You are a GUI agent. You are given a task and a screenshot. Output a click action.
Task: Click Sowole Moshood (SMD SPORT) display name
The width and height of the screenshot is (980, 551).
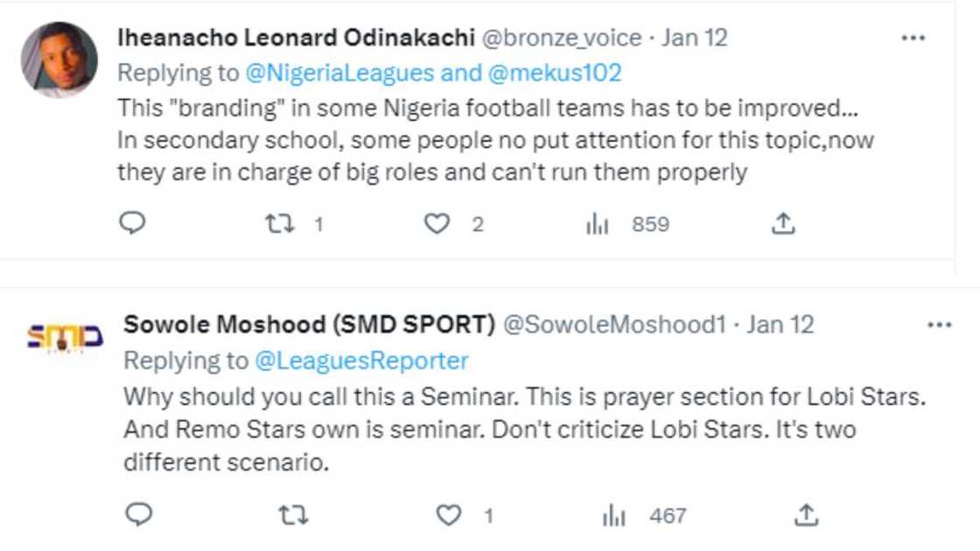310,324
